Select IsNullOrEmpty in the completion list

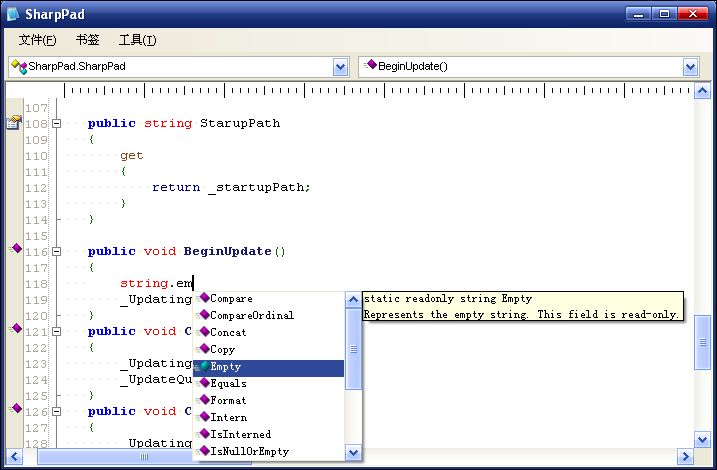point(268,452)
